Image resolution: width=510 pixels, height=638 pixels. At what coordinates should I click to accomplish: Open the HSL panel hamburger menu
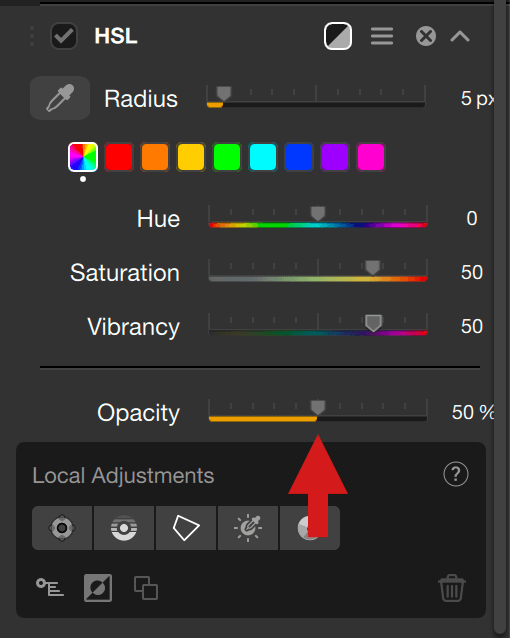click(x=382, y=36)
